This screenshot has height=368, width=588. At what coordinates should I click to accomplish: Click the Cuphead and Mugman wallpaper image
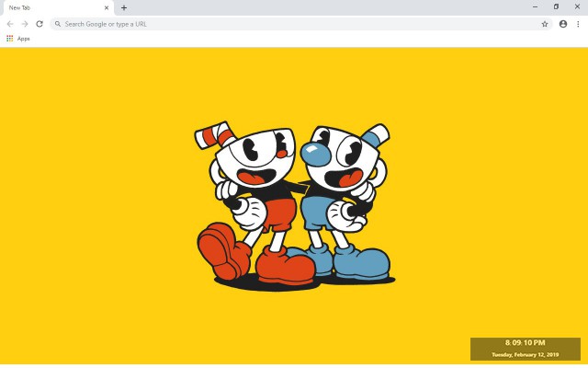click(295, 206)
